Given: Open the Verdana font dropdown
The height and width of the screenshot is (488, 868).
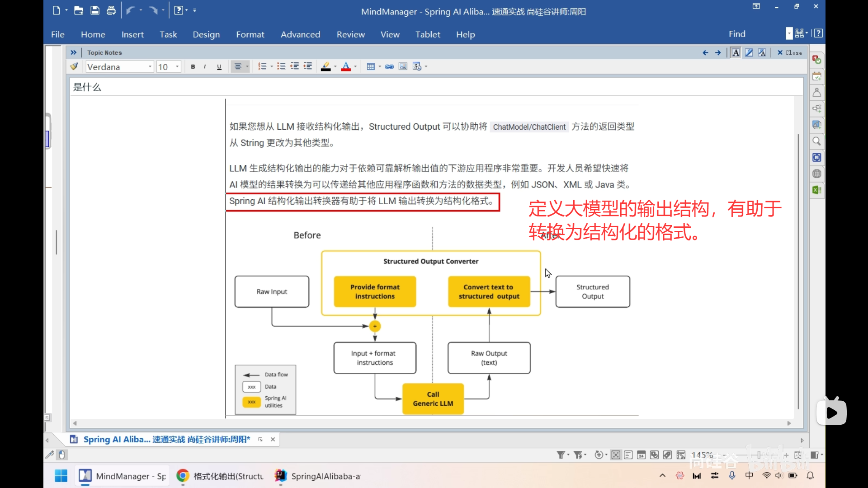Looking at the screenshot, I should (x=149, y=66).
